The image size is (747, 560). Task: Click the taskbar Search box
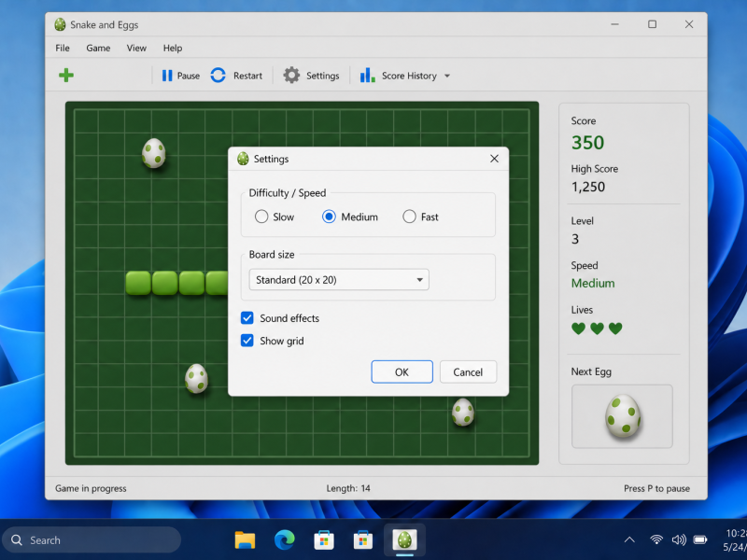[x=92, y=540]
